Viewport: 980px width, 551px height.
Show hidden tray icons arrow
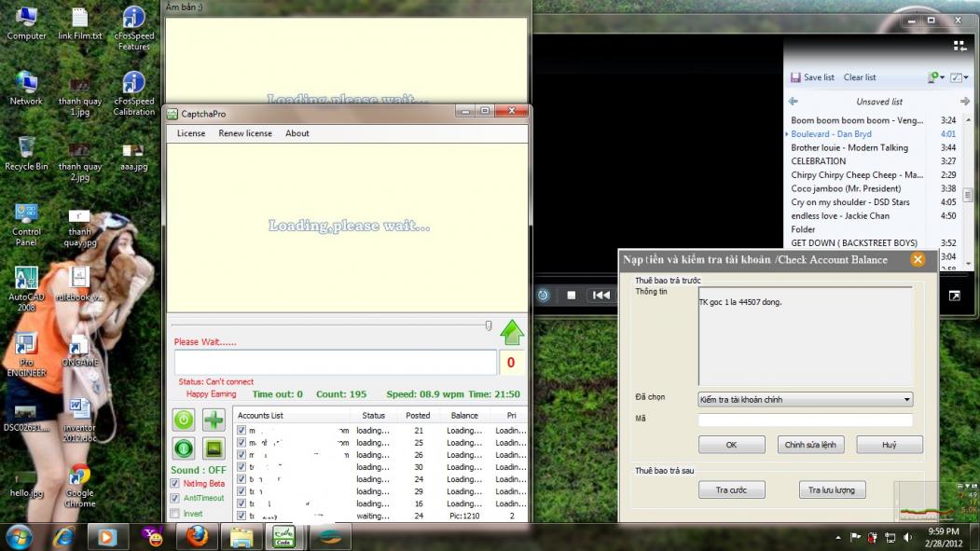click(x=837, y=537)
